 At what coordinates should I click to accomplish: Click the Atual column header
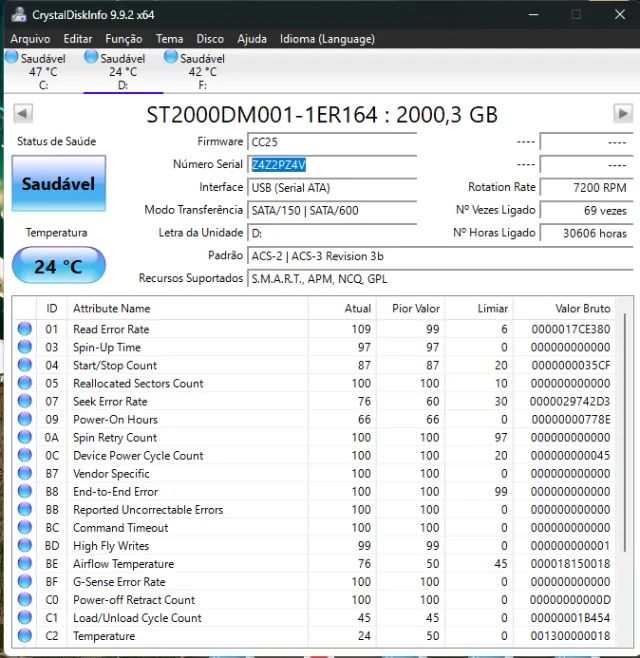(342, 308)
